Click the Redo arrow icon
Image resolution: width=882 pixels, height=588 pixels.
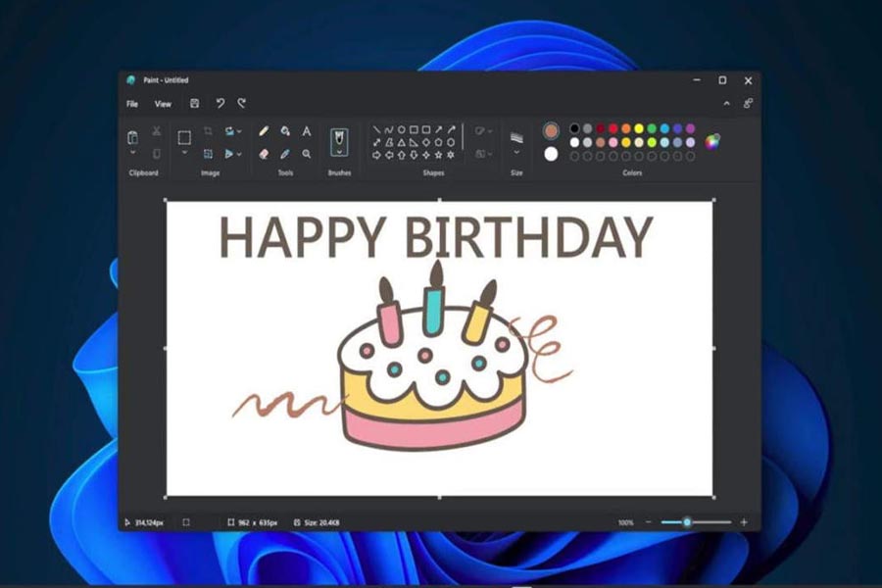tap(242, 104)
